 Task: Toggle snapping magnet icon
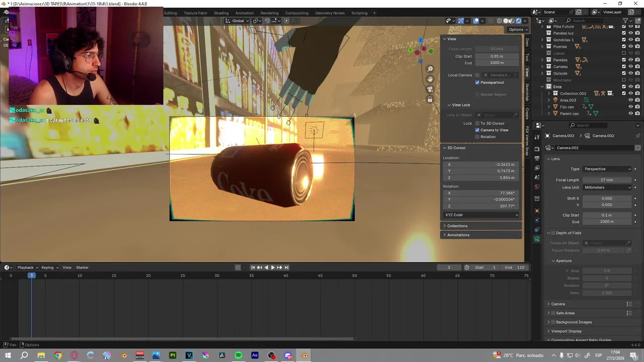click(267, 21)
